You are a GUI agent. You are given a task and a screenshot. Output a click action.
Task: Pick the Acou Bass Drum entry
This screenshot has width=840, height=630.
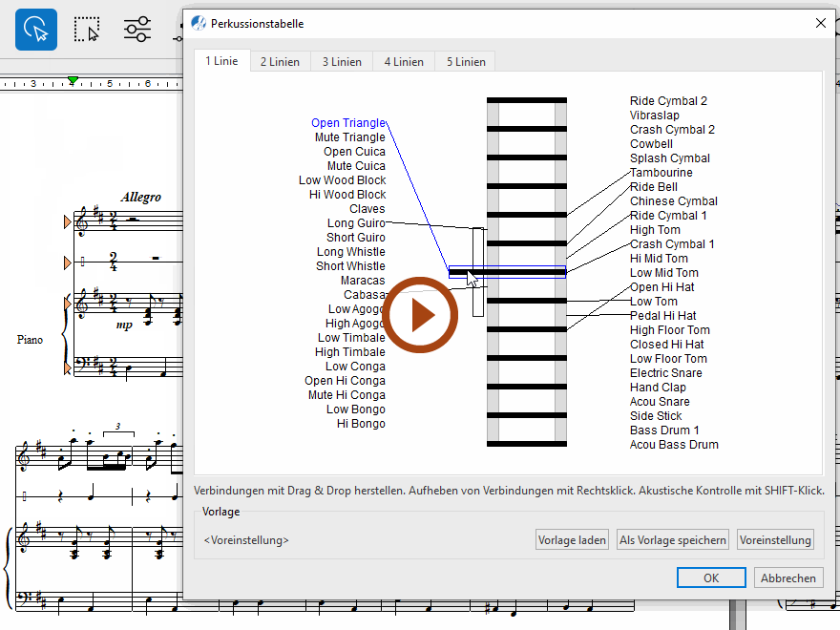(x=674, y=445)
